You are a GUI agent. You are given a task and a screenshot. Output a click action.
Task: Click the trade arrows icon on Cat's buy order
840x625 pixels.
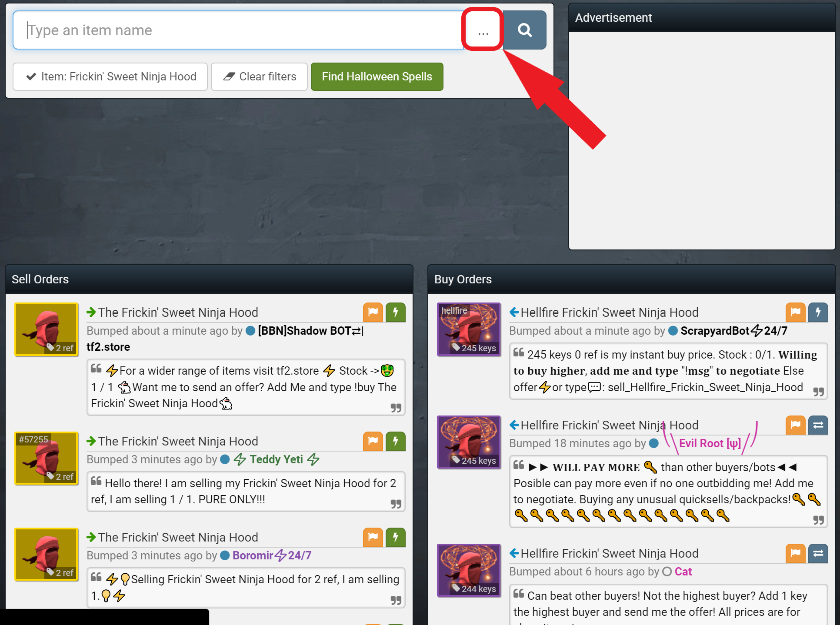[x=818, y=553]
